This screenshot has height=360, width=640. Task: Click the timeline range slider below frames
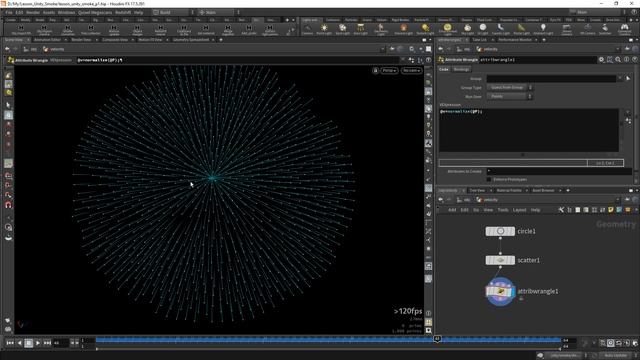[328, 349]
